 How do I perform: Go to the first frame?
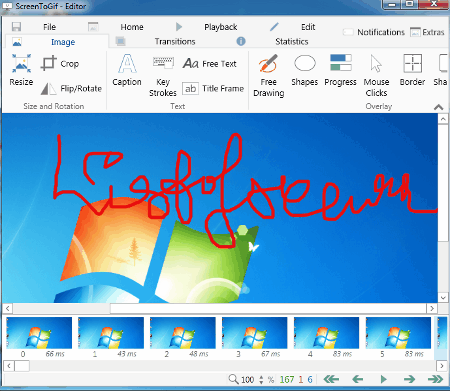(331, 379)
